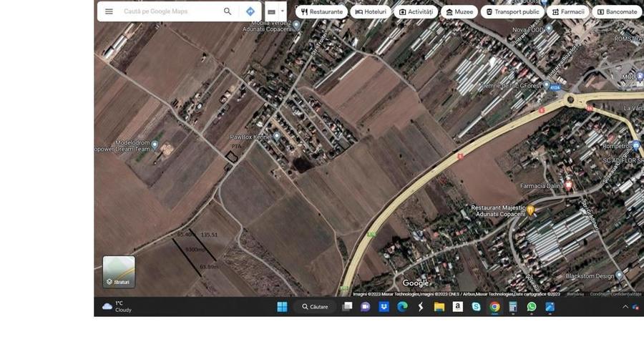The width and height of the screenshot is (644, 362).
Task: Open Microsoft Edge from the taskbar
Action: coord(402,307)
